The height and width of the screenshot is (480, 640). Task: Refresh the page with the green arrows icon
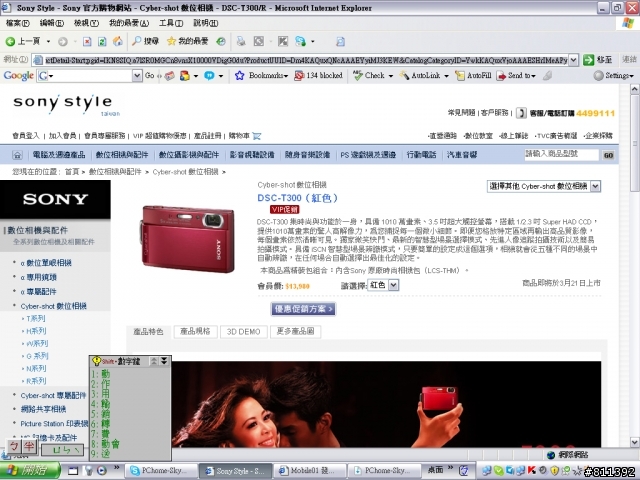tap(102, 41)
